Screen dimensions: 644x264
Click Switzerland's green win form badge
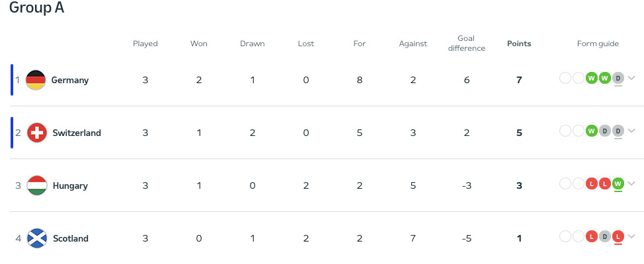point(591,131)
